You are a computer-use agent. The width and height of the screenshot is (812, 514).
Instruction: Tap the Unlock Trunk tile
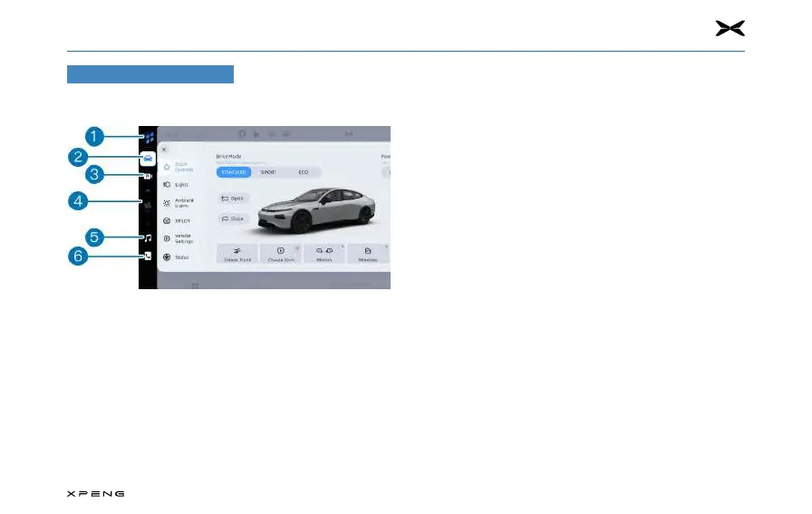[237, 253]
